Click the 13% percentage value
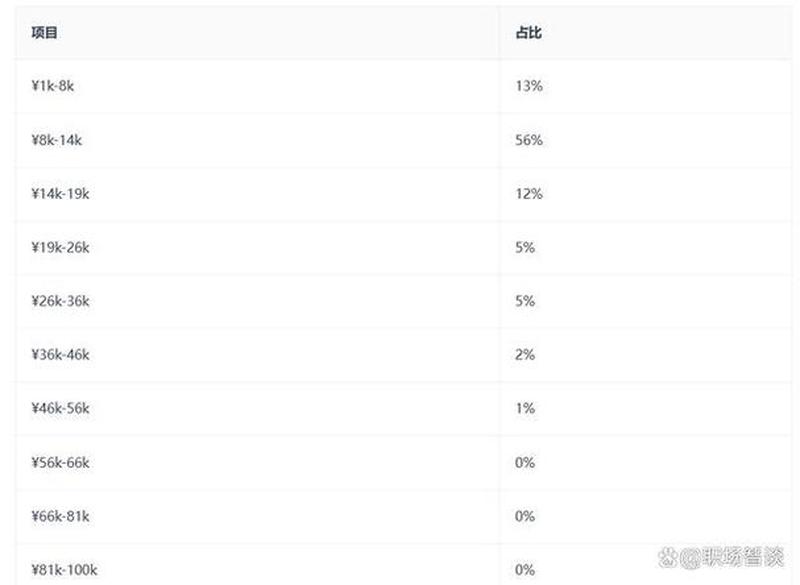800x585 pixels. pyautogui.click(x=529, y=86)
